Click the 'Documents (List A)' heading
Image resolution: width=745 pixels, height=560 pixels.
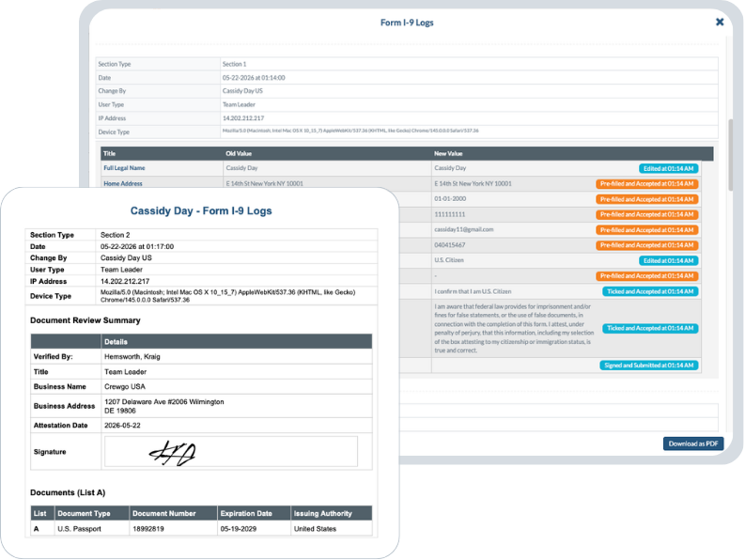tap(68, 492)
